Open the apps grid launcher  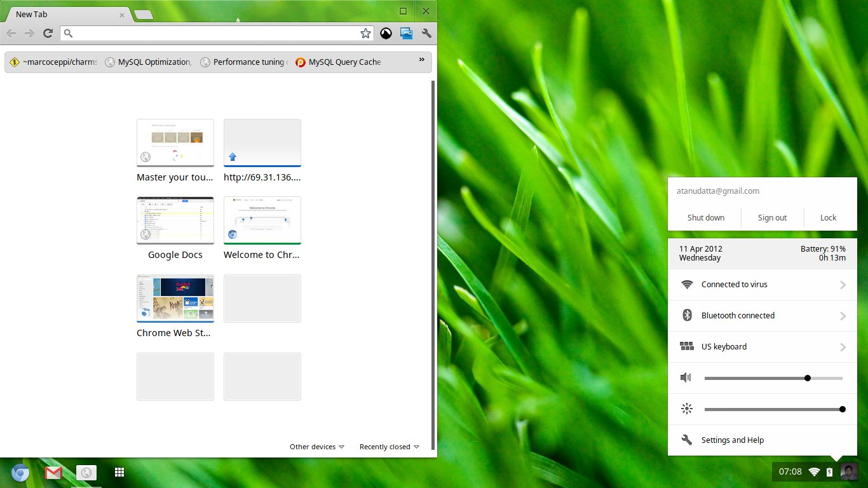coord(119,472)
